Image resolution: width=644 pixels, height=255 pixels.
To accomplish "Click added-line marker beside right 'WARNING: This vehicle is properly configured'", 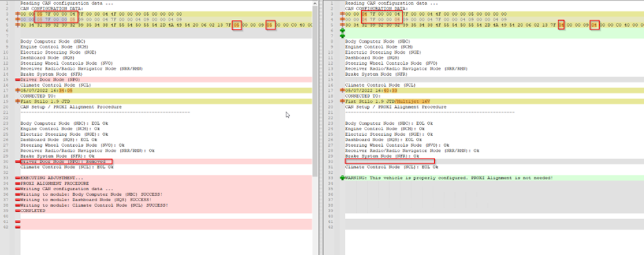I will [x=342, y=178].
